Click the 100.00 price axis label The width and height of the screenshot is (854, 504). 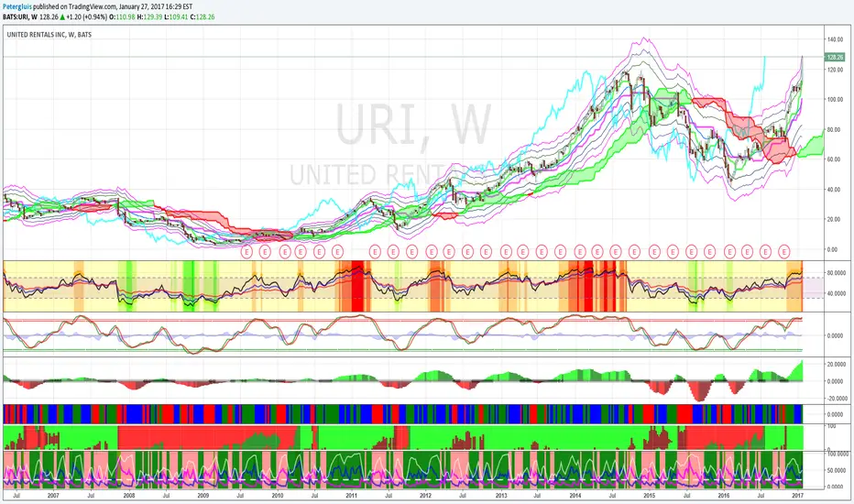835,100
